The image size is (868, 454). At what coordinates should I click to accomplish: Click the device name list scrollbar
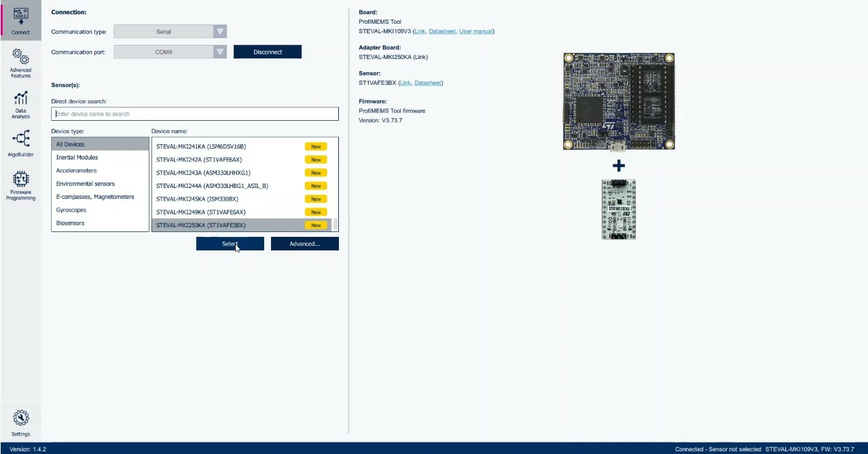click(335, 224)
